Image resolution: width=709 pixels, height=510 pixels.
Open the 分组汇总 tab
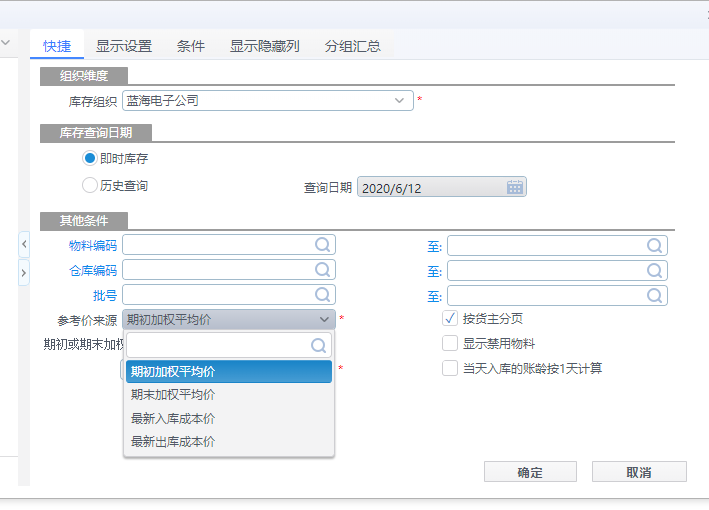(352, 46)
